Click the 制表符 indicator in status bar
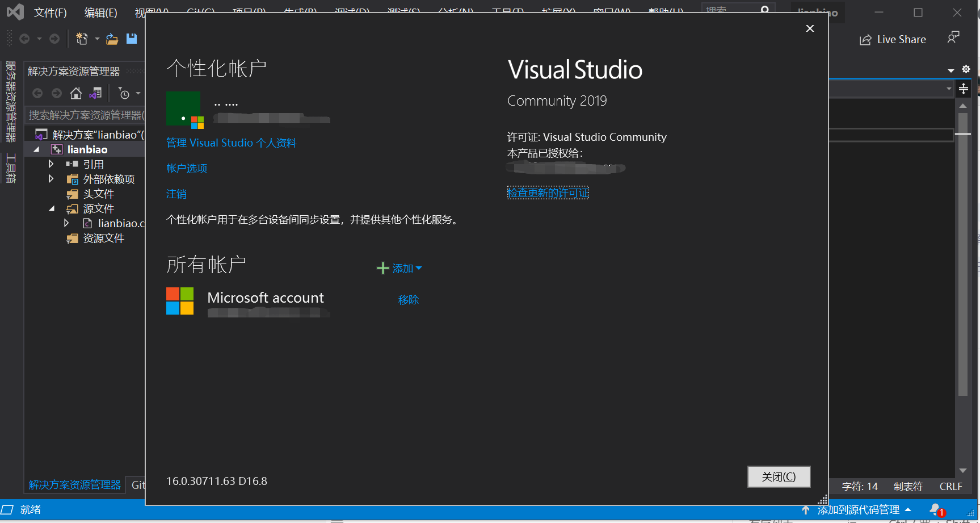Screen dimensions: 980x523 point(908,486)
